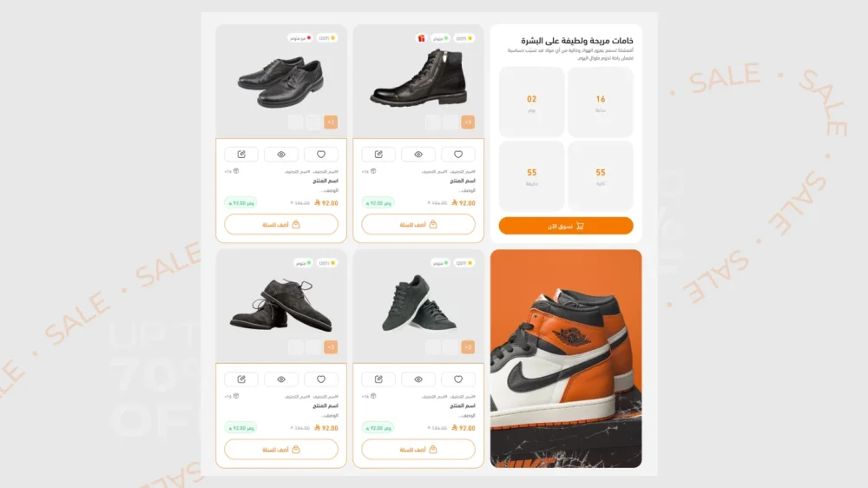Click edit icon on black boot card
Screen dimensions: 868x488
(378, 155)
